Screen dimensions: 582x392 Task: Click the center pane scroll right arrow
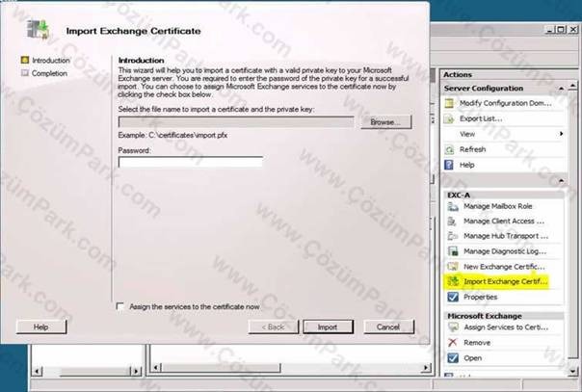[427, 368]
